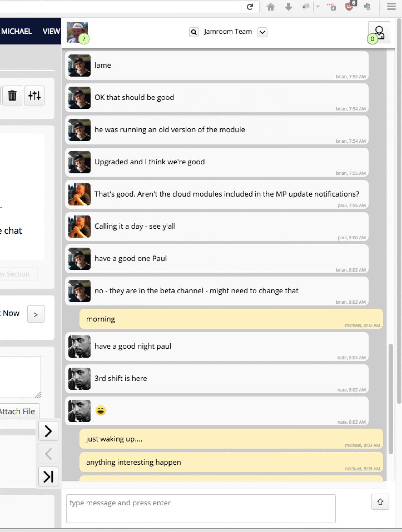Click the 'just waking up....' message
Screen dimensions: 402x532
pos(231,439)
